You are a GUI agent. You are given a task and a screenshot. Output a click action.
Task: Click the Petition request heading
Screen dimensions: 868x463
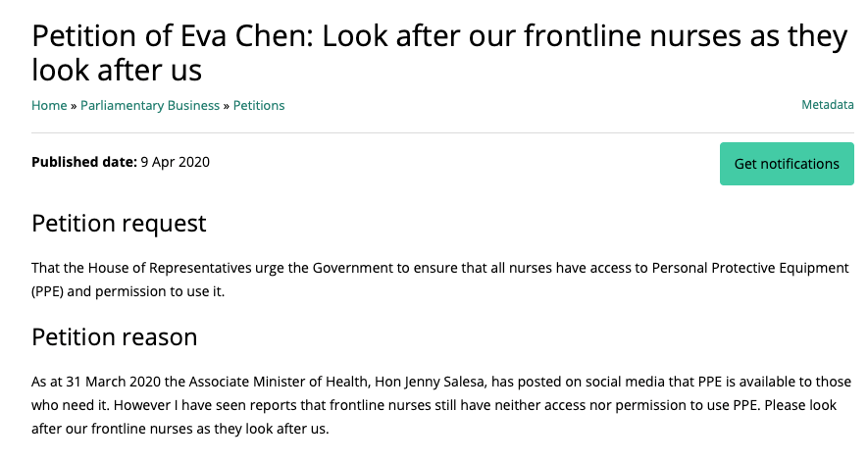coord(119,224)
